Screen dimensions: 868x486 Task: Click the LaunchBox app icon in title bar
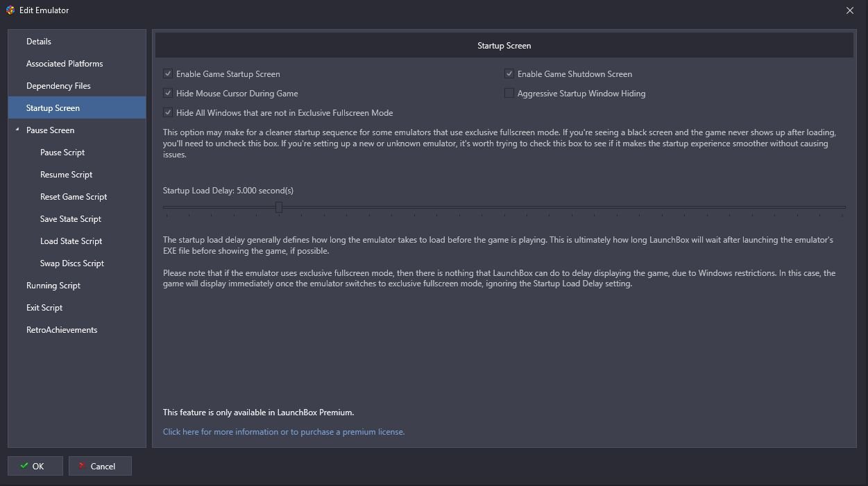click(10, 10)
